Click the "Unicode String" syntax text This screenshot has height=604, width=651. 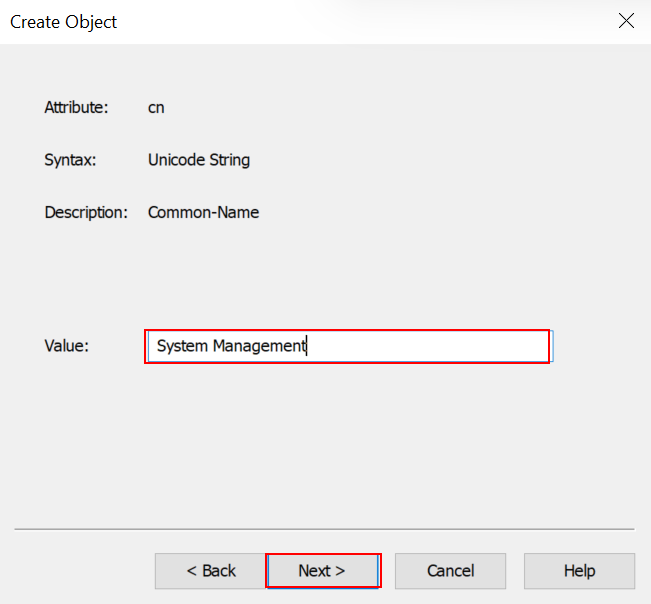coord(199,160)
